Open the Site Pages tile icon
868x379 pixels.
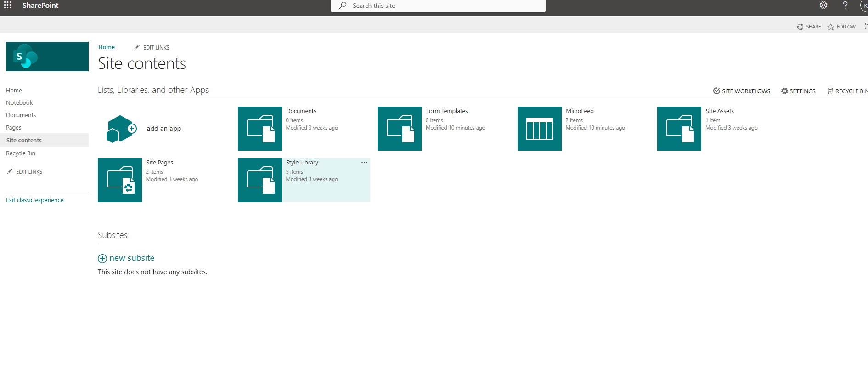pyautogui.click(x=120, y=180)
